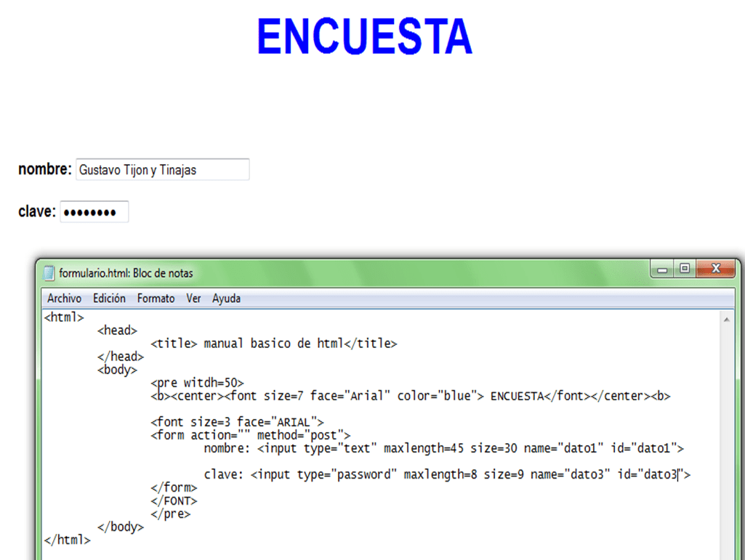Screen dimensions: 745x560
Task: Close the formulario.html Notepad window
Action: coord(715,269)
